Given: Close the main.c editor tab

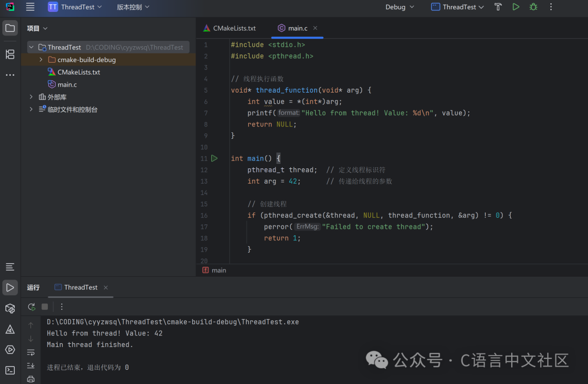Looking at the screenshot, I should coord(315,28).
